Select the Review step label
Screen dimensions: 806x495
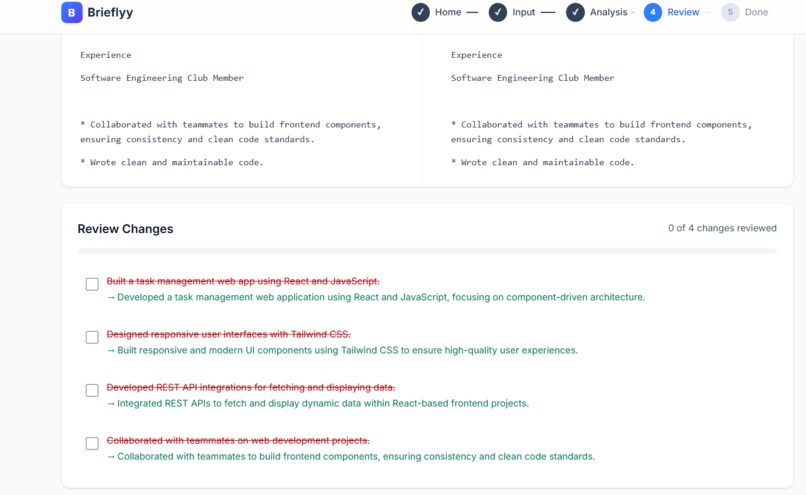[x=683, y=12]
